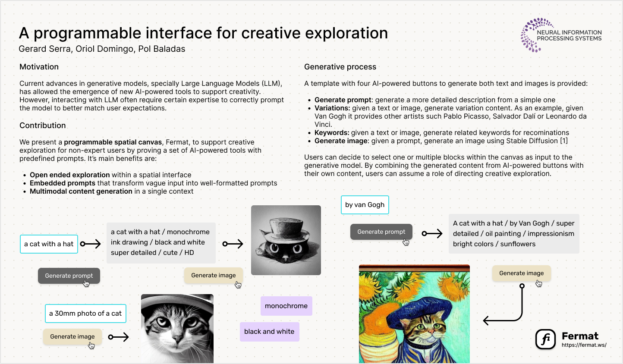Select the 'by van Gogh' text box
Viewport: 623px width, 364px height.
pyautogui.click(x=365, y=205)
